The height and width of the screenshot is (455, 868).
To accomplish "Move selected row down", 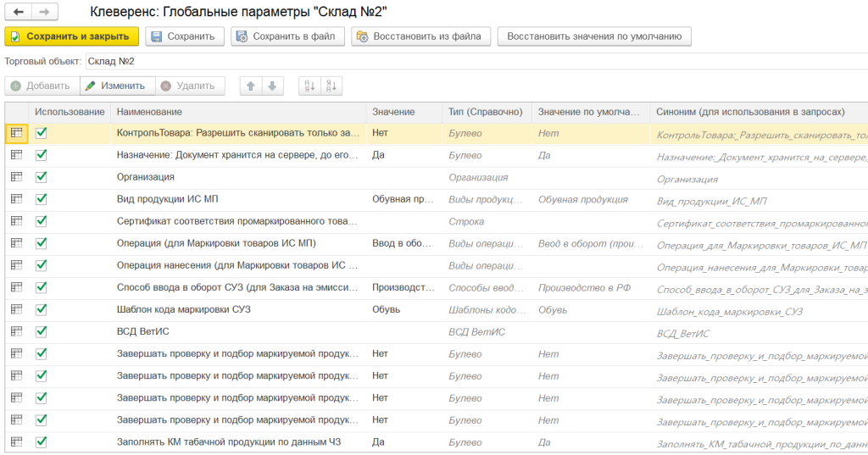I will click(x=272, y=86).
